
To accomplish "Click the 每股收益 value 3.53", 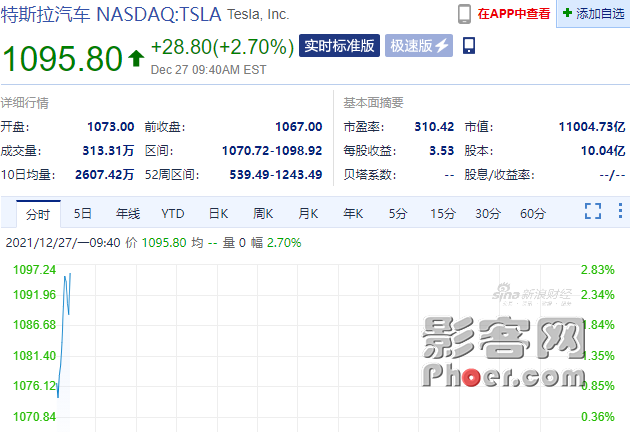I will (x=442, y=151).
